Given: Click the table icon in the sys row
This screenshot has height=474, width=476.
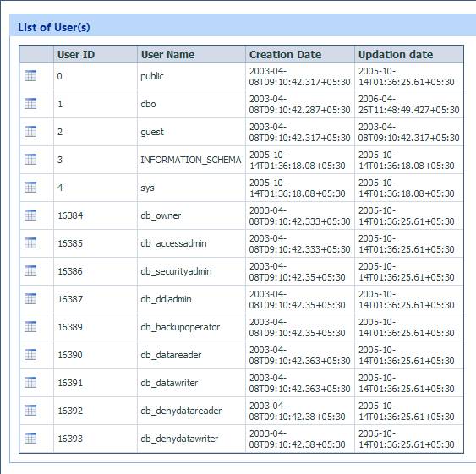Looking at the screenshot, I should click(x=30, y=188).
